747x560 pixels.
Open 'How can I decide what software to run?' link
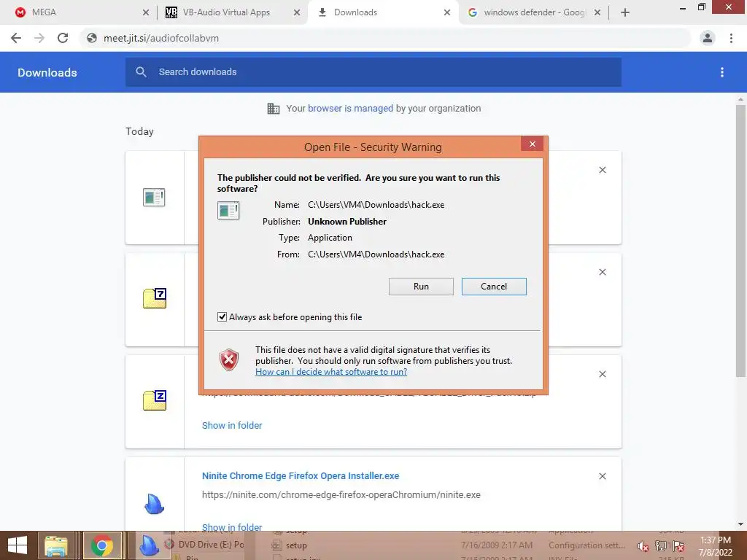(331, 372)
